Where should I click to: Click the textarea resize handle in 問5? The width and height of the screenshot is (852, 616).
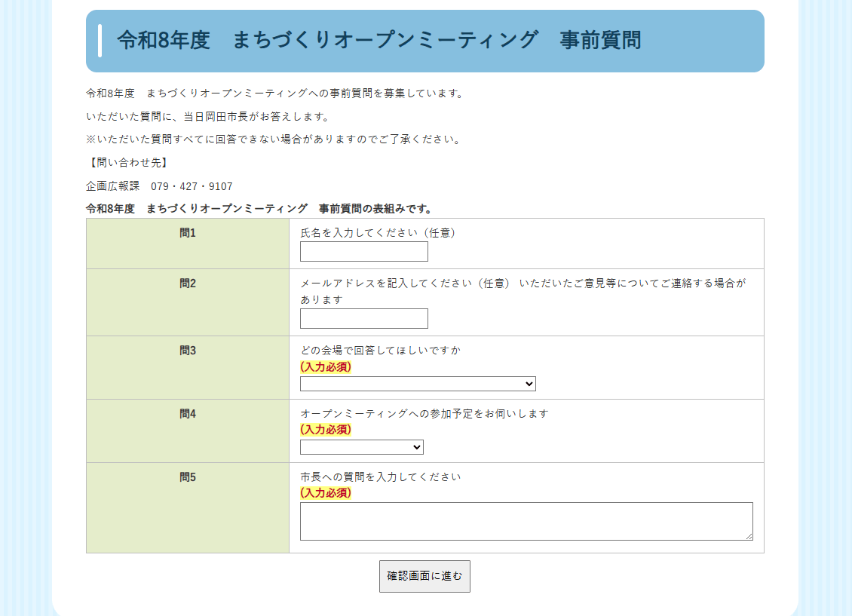click(x=749, y=536)
